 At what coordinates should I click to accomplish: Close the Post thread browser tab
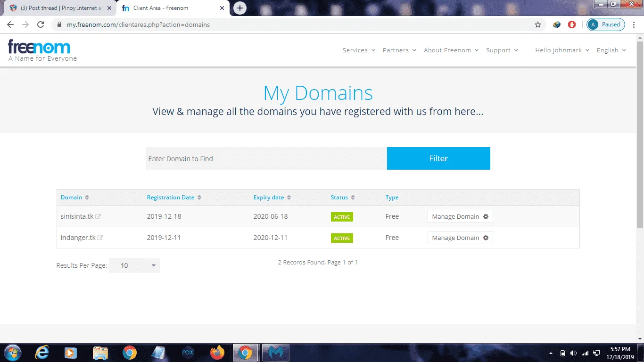(109, 8)
